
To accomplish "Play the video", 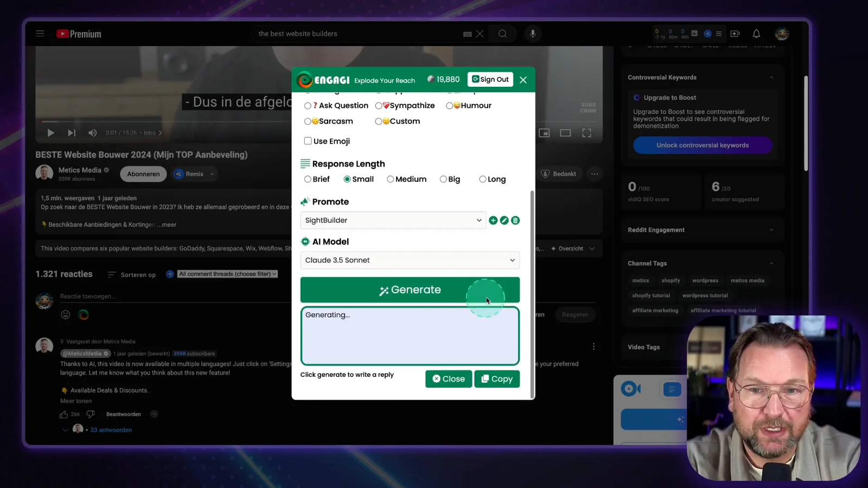I will pyautogui.click(x=50, y=133).
